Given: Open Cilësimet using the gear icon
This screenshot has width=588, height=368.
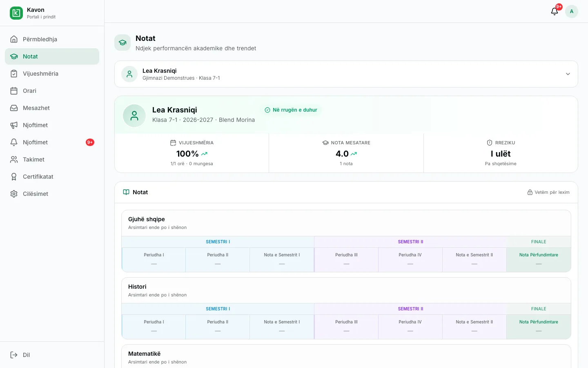Looking at the screenshot, I should 14,194.
